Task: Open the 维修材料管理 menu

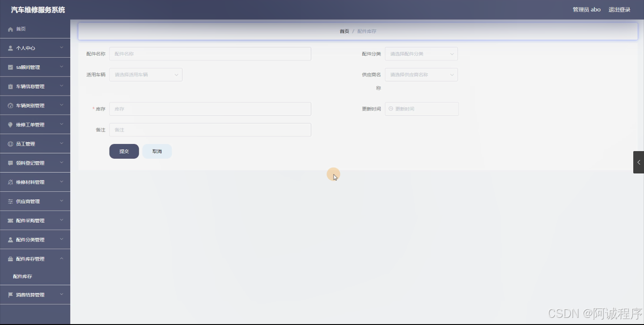Action: coord(35,182)
